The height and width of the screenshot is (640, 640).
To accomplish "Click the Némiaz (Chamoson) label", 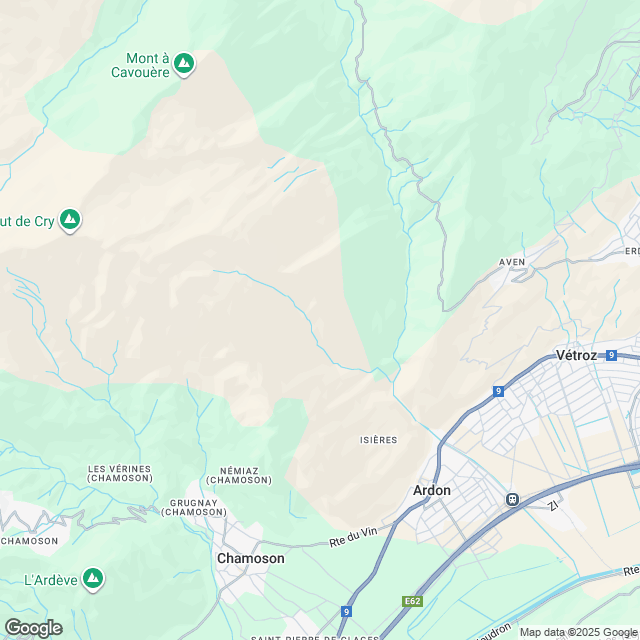I will 239,476.
